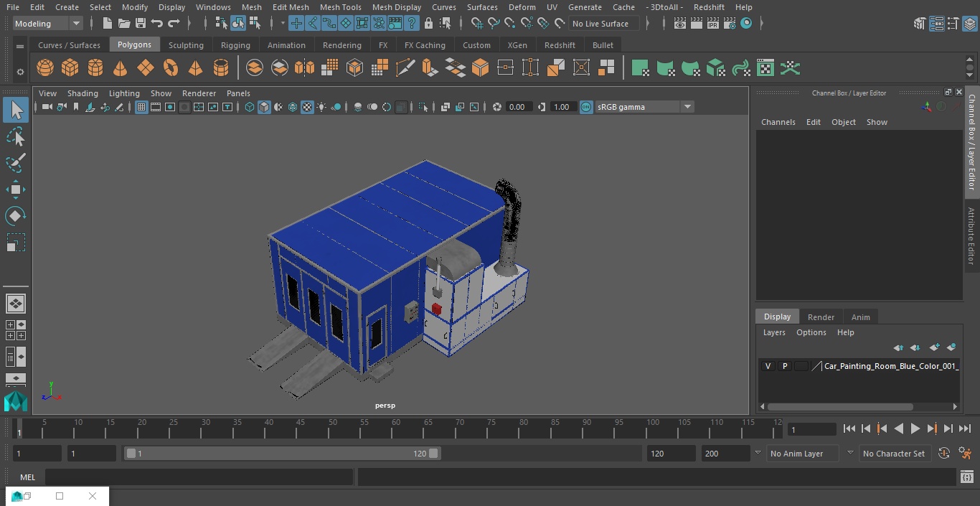Image resolution: width=980 pixels, height=506 pixels.
Task: Create a polygon torus from the shelf
Action: click(x=171, y=68)
